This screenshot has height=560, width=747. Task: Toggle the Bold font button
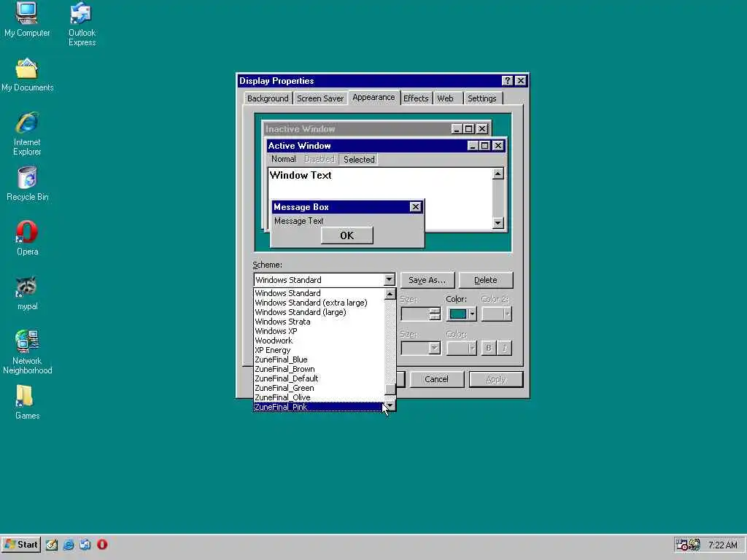pos(488,348)
